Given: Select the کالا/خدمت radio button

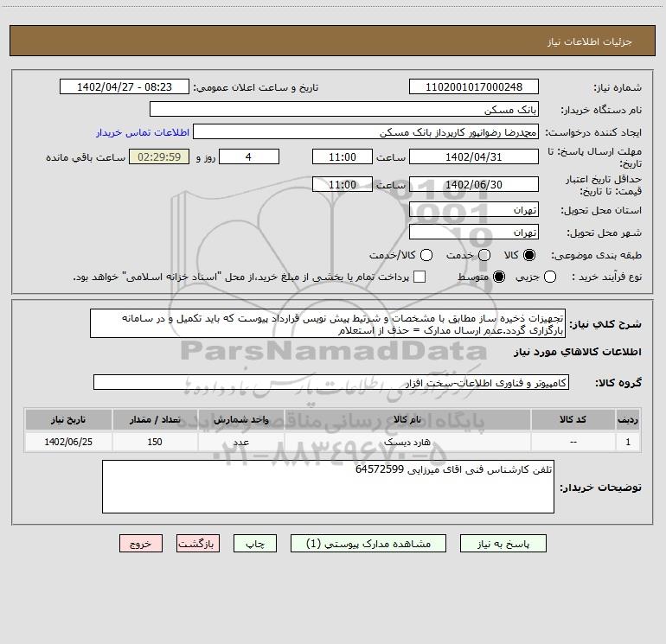Looking at the screenshot, I should [x=426, y=255].
